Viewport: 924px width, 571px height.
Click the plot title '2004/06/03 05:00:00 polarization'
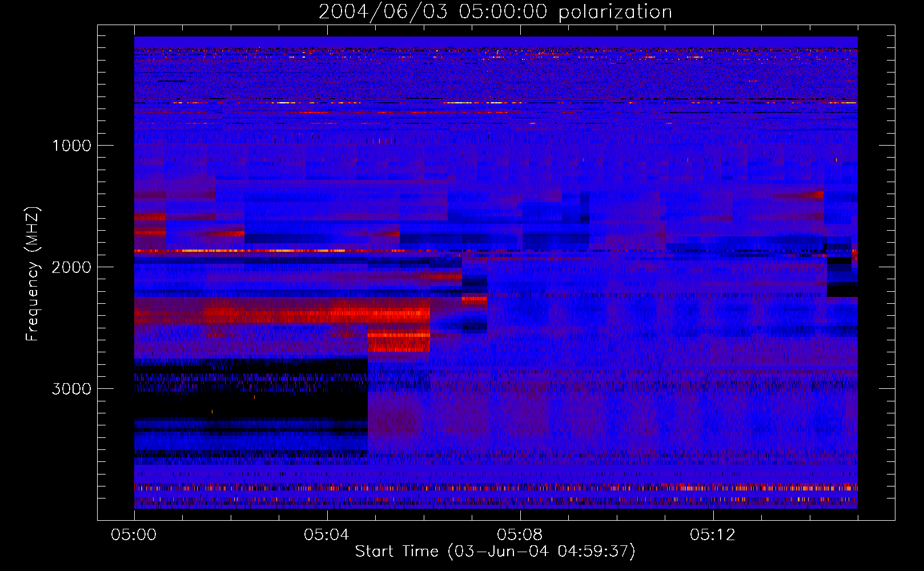(x=495, y=11)
